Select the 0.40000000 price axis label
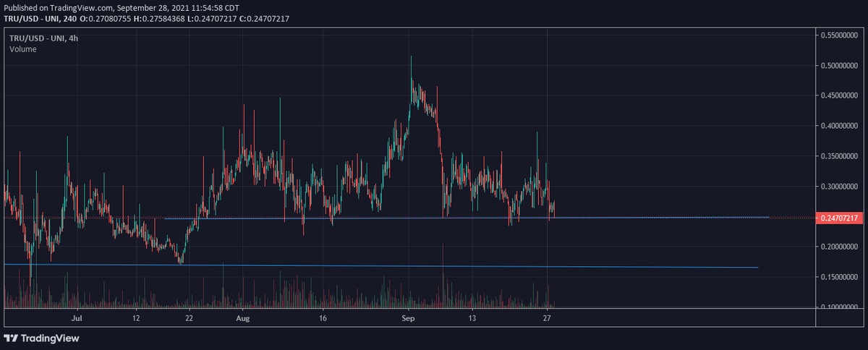 coord(840,126)
